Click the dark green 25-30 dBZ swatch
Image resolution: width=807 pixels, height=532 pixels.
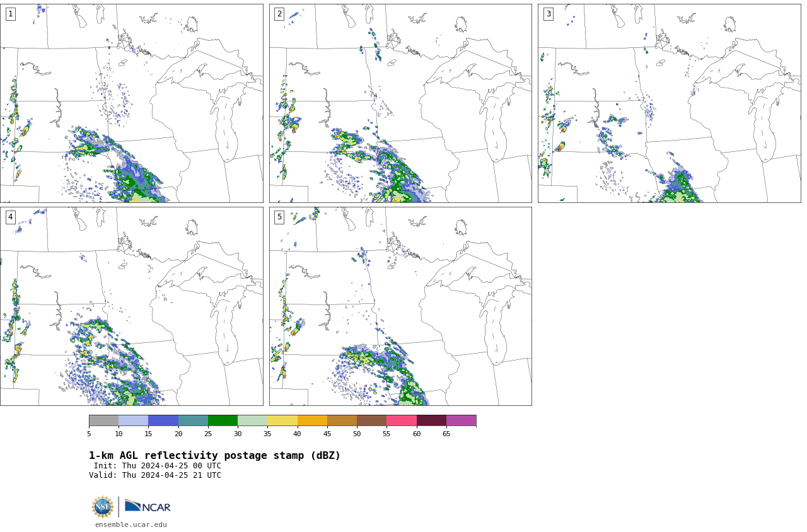pos(223,420)
